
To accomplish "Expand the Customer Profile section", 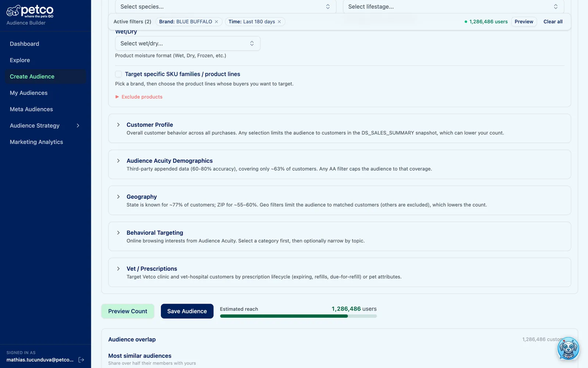I will tap(339, 128).
